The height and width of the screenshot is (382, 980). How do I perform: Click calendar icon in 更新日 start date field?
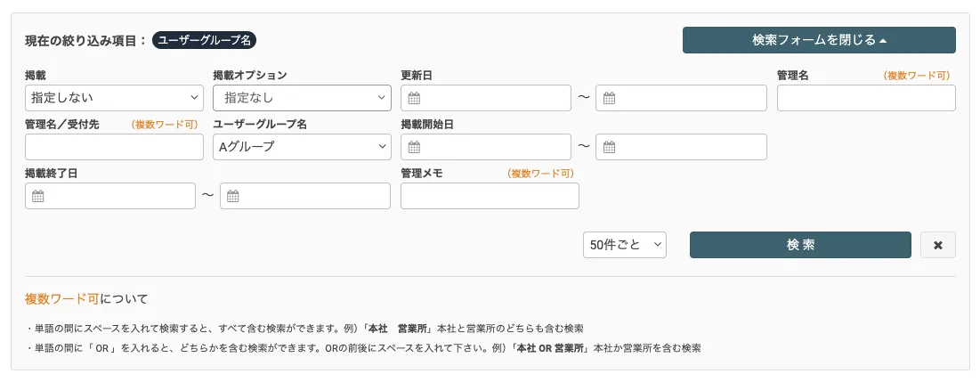(x=414, y=98)
